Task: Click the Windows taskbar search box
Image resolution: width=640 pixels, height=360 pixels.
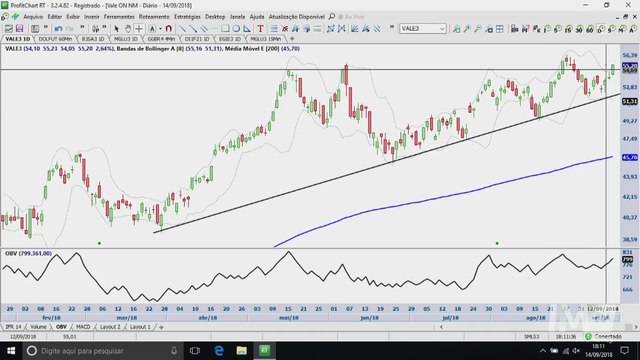Action: pos(102,351)
